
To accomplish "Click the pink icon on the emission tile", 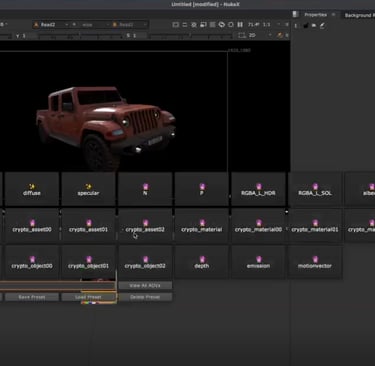I will click(259, 259).
